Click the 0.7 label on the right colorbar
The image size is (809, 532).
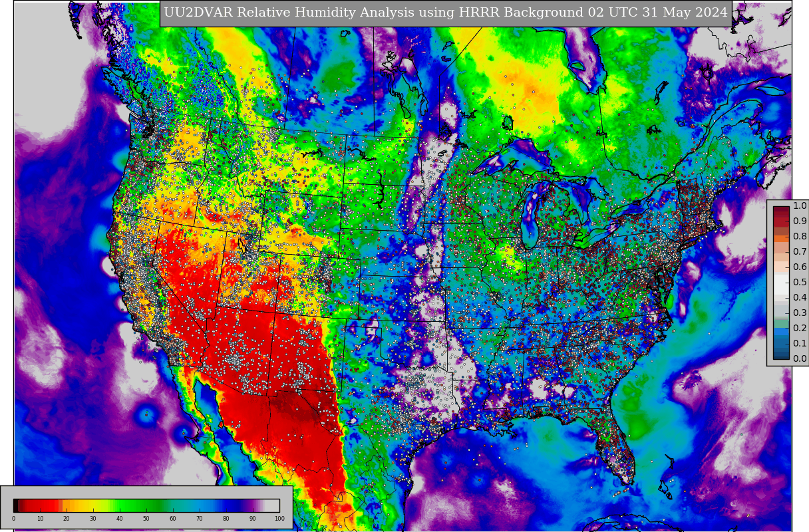pyautogui.click(x=800, y=251)
